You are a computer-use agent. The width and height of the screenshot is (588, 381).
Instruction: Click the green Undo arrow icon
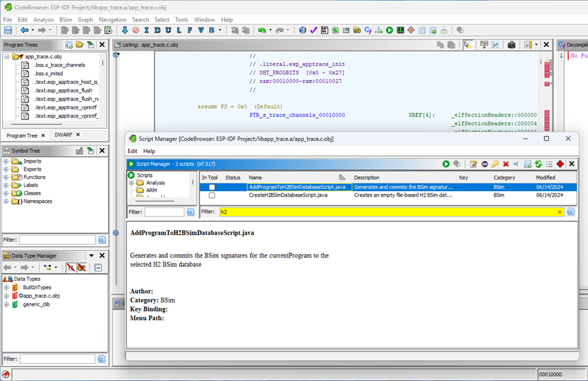coord(262,30)
